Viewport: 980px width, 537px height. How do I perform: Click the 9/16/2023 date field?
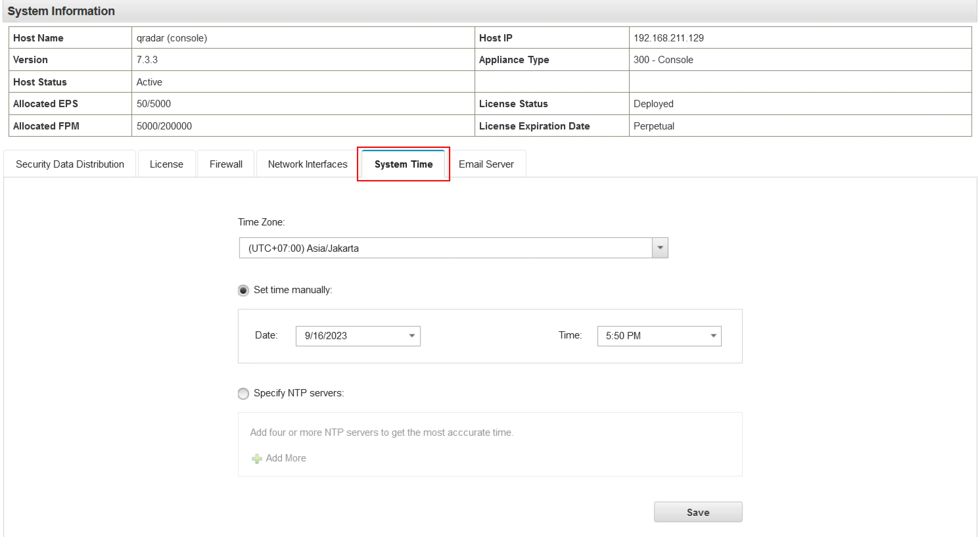click(x=350, y=336)
